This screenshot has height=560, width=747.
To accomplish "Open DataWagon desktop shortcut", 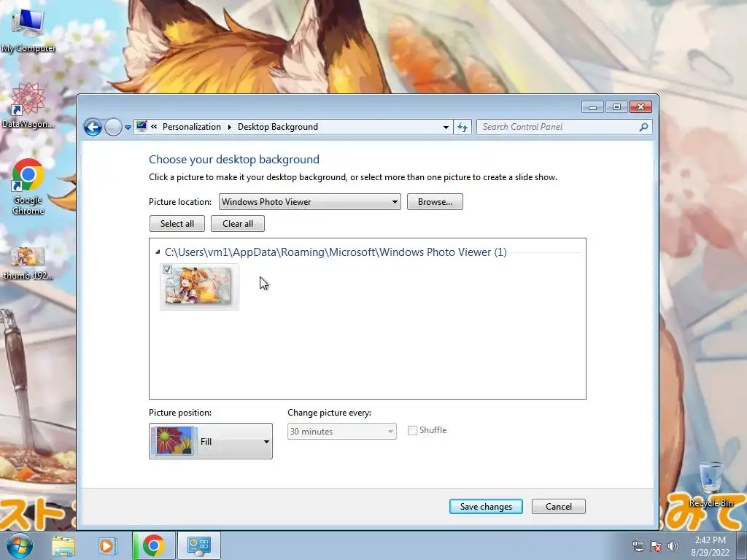I will click(28, 106).
